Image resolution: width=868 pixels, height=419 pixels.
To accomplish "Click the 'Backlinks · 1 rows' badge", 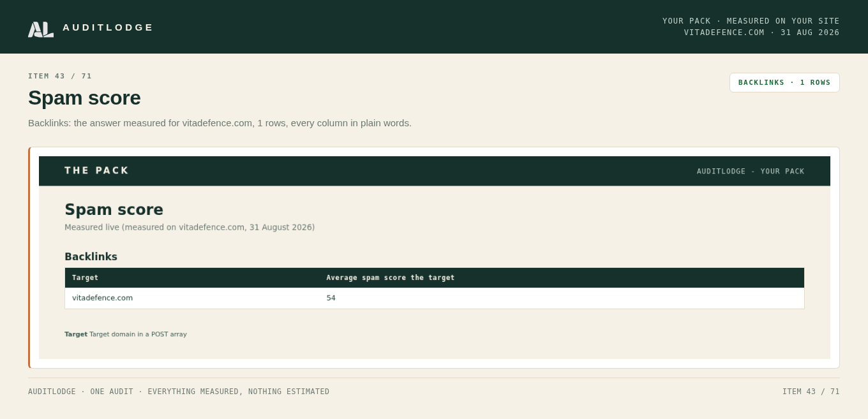I will click(784, 82).
